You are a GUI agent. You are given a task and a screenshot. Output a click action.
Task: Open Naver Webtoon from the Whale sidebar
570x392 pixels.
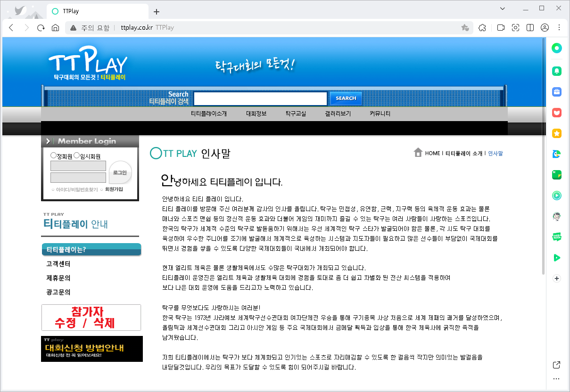[556, 237]
